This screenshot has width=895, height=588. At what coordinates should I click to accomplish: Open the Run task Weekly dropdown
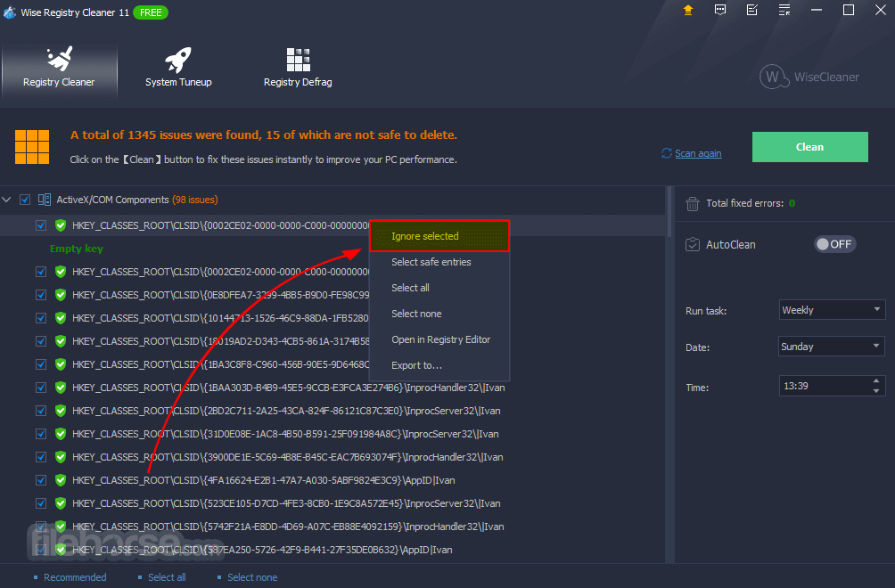point(832,310)
